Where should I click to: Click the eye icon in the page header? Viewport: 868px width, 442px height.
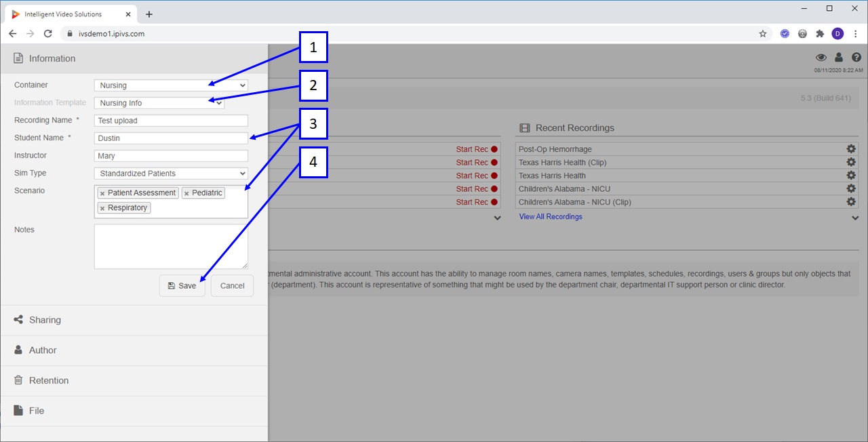click(x=821, y=58)
